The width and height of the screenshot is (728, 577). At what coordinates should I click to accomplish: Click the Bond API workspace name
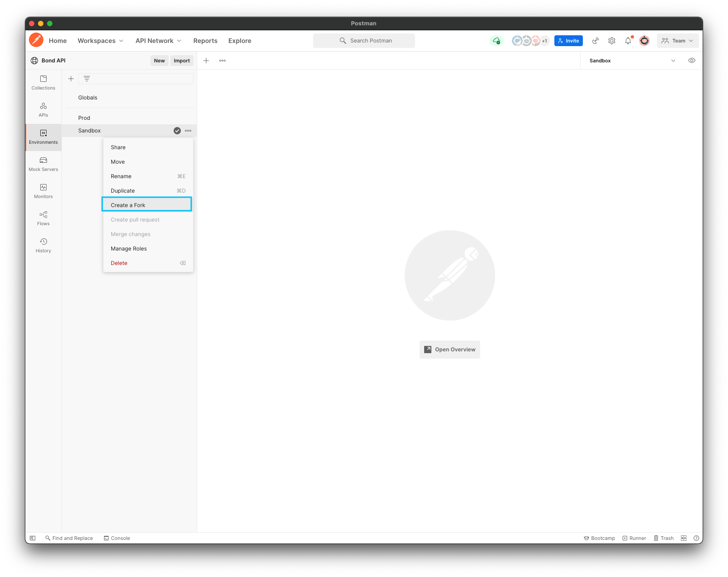[53, 61]
